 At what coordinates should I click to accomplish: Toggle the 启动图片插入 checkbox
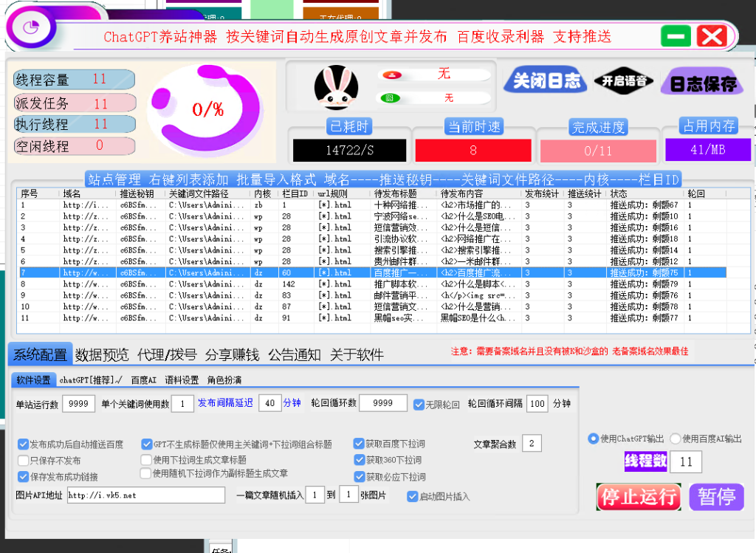(x=413, y=495)
